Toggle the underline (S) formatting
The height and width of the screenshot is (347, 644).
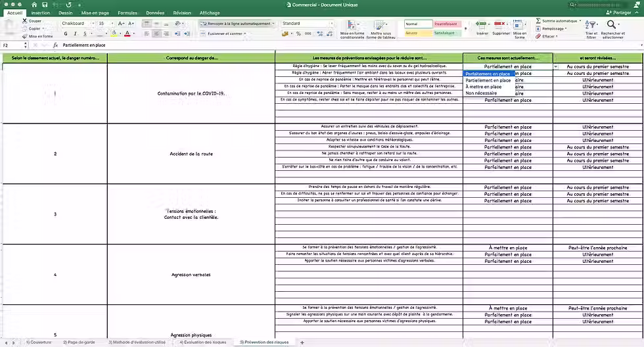[x=85, y=34]
